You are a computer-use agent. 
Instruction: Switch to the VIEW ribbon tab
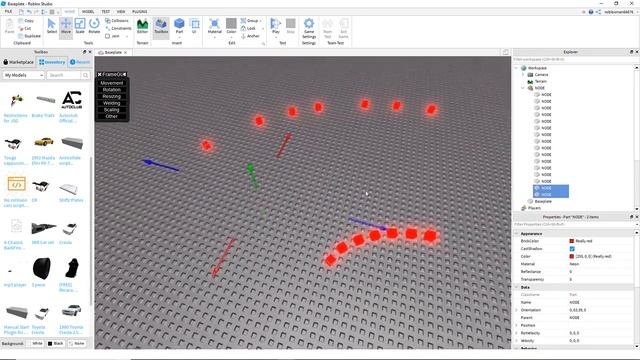(121, 11)
